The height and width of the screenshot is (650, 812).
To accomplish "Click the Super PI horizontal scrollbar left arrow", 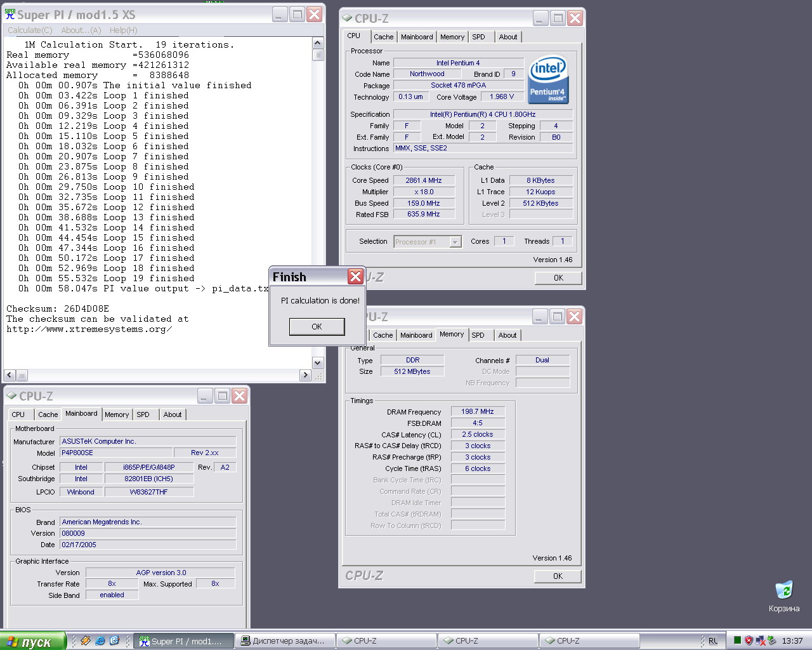I will [10, 375].
